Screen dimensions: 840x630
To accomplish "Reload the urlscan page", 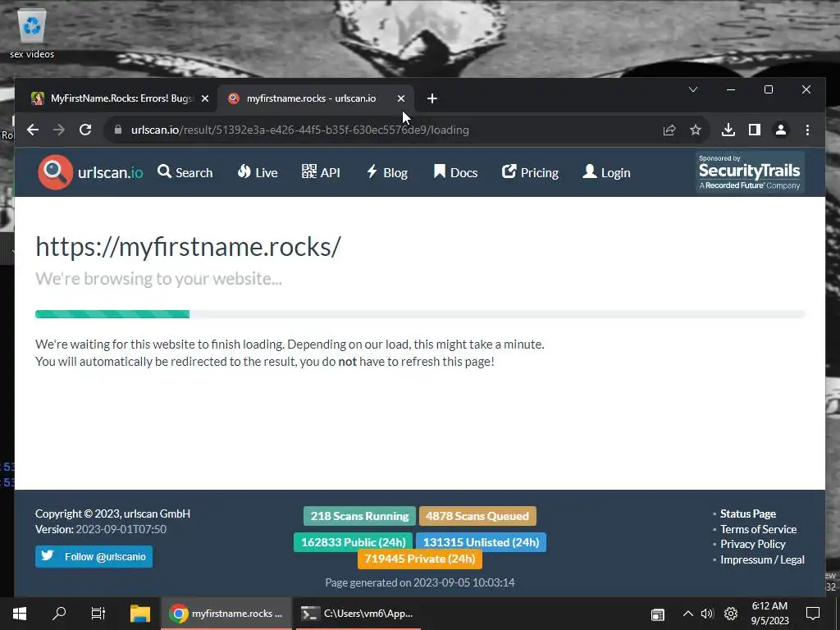I will click(x=85, y=130).
